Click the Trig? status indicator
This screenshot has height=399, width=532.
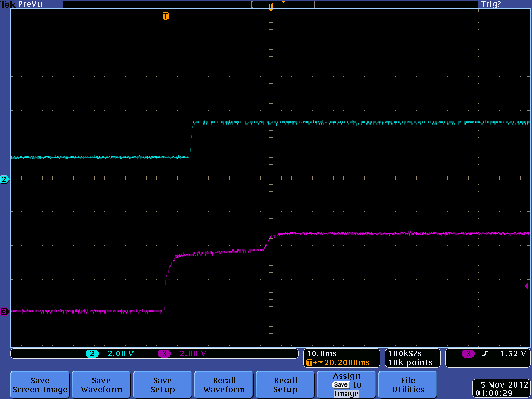coord(490,4)
